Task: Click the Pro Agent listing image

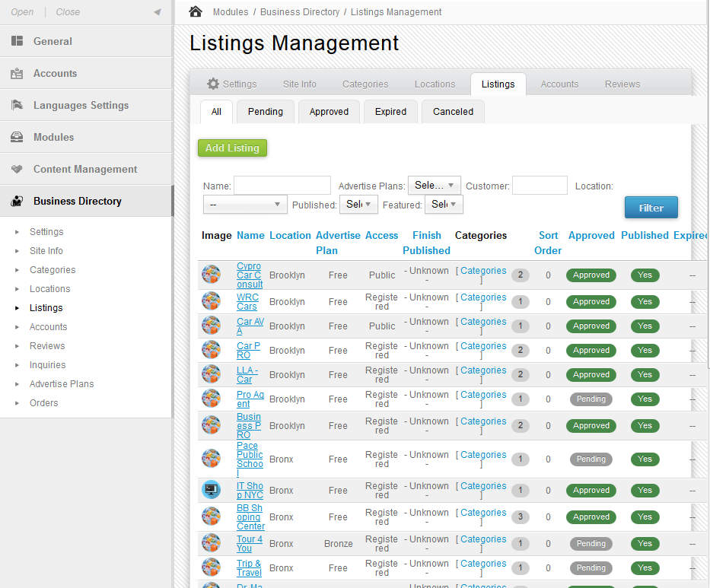Action: click(211, 399)
